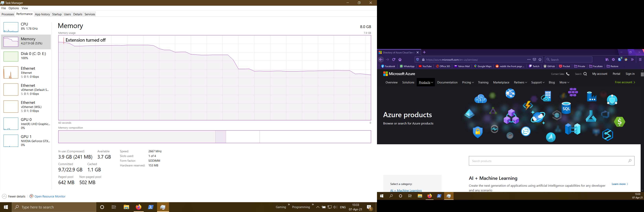Screen dimensions: 644x212
Task: Show more Firefox toolbar items chevron
Action: pos(632,59)
